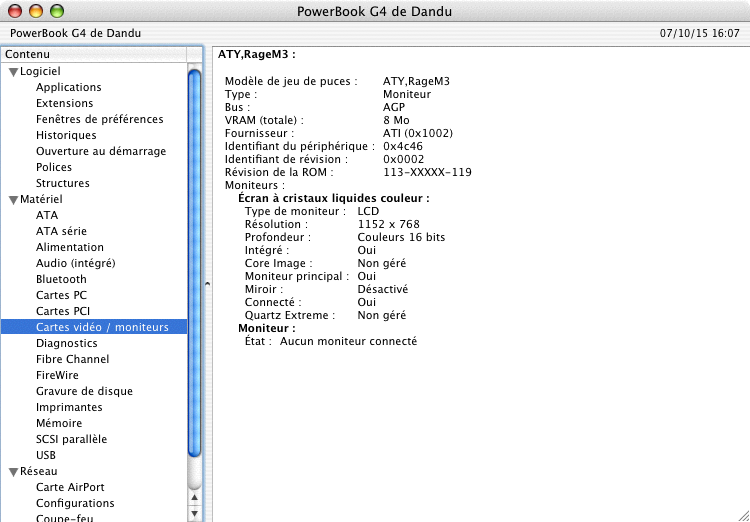Click the Bus value AGP

(x=394, y=107)
